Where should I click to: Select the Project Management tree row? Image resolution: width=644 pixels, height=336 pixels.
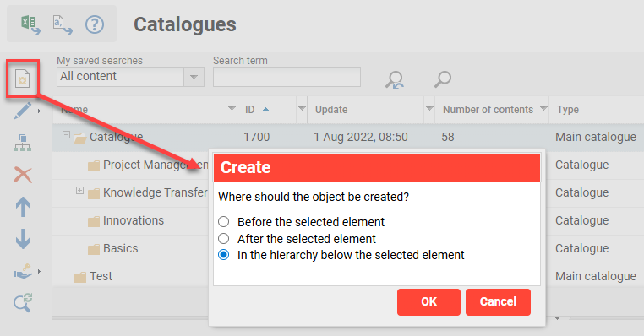(x=156, y=165)
